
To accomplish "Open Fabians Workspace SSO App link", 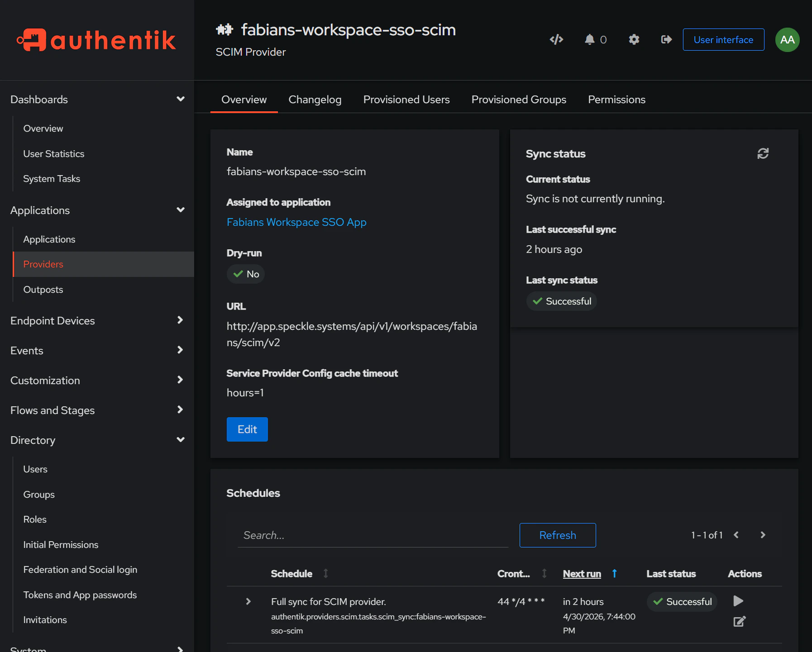I will click(296, 222).
